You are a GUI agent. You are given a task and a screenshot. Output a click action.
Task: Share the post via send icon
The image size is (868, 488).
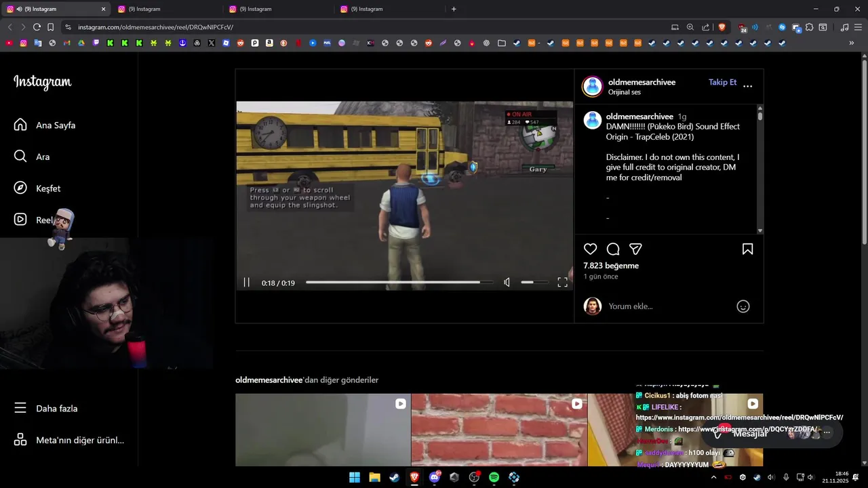(x=635, y=249)
